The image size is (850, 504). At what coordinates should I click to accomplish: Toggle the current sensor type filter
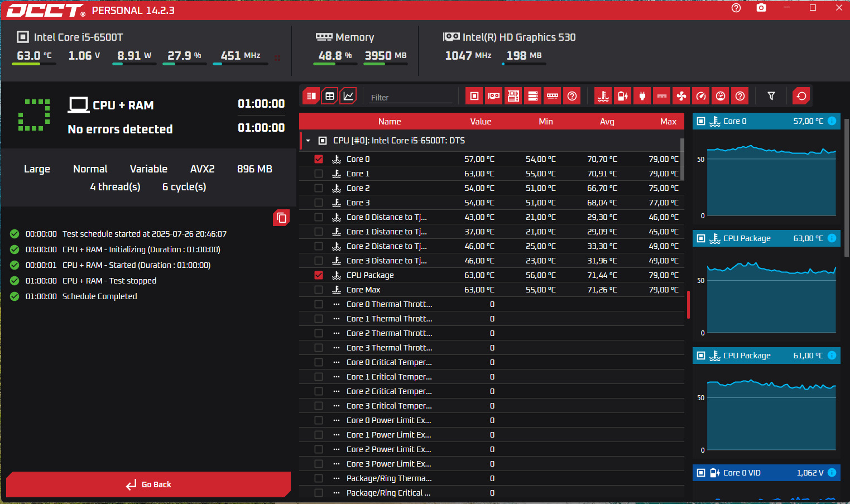point(662,96)
